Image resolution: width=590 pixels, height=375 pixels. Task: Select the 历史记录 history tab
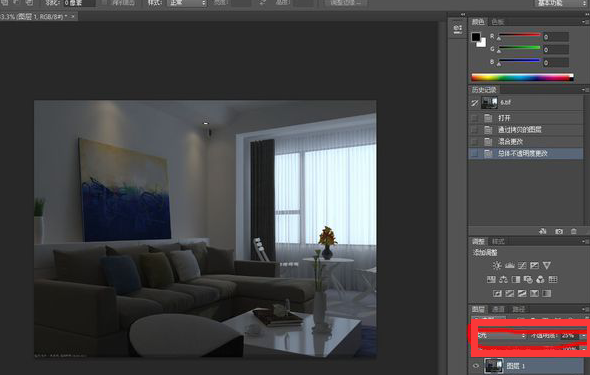[484, 90]
